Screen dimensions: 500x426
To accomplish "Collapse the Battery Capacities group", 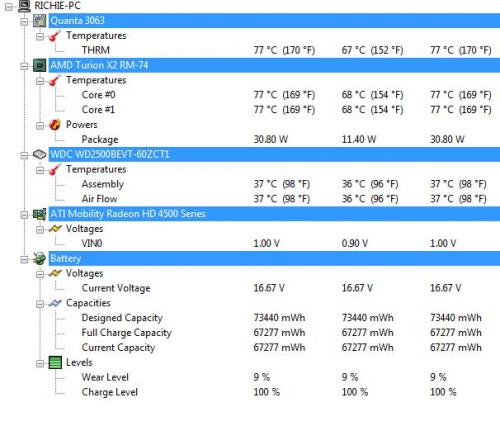I will coord(40,304).
